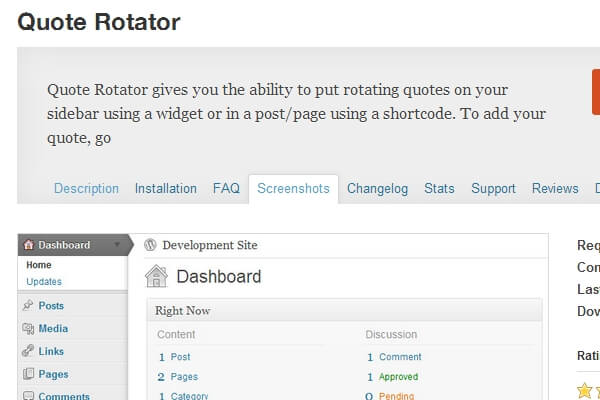
Task: Click the Comments bubble icon
Action: 28,396
